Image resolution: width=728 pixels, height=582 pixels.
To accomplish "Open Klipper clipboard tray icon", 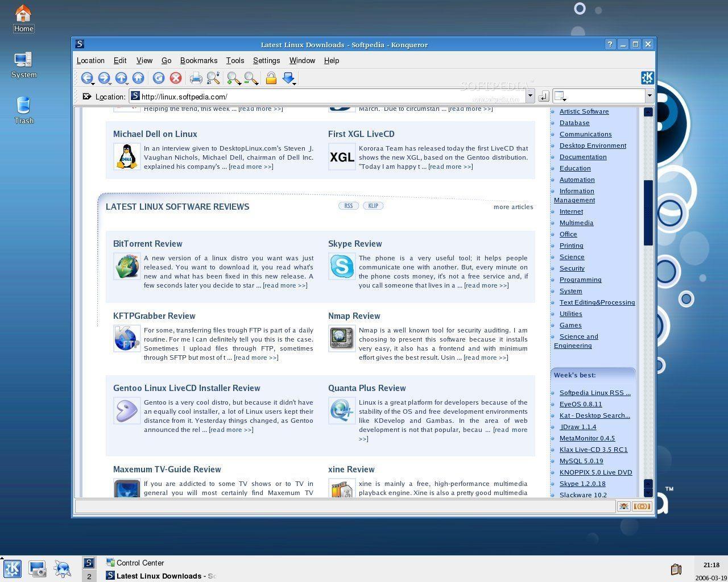I will coord(676,569).
